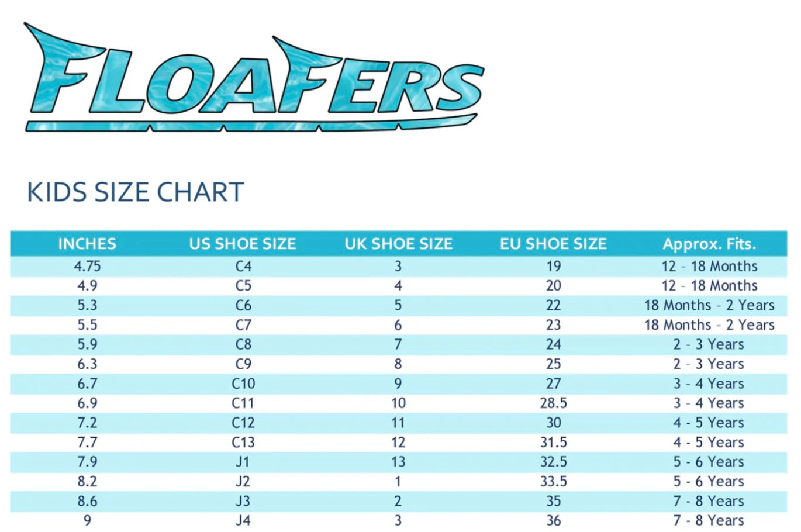
Task: Click the KIDS SIZE CHART heading
Action: coord(135,192)
